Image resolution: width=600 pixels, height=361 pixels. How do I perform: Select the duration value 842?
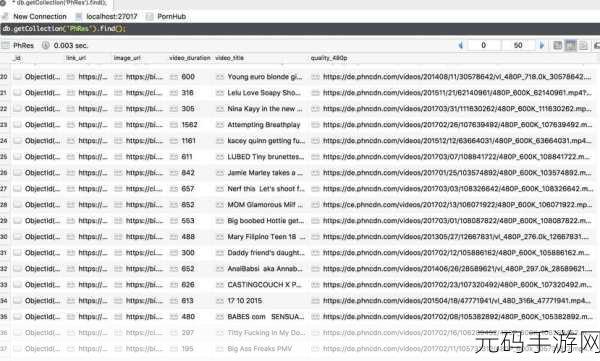tap(188, 173)
